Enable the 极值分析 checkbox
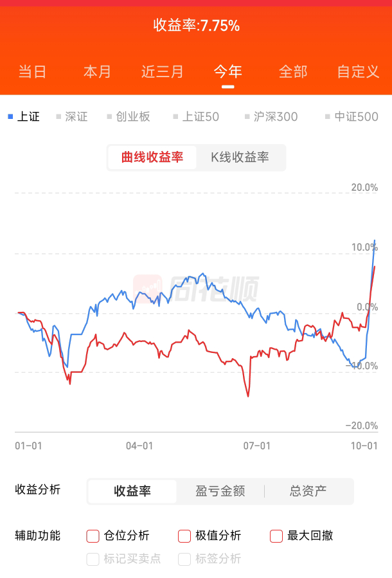Image resolution: width=392 pixels, height=578 pixels. (x=184, y=536)
